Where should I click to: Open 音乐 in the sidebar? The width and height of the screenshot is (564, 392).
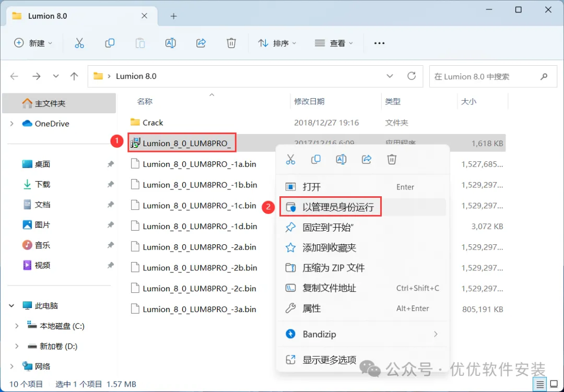[42, 245]
